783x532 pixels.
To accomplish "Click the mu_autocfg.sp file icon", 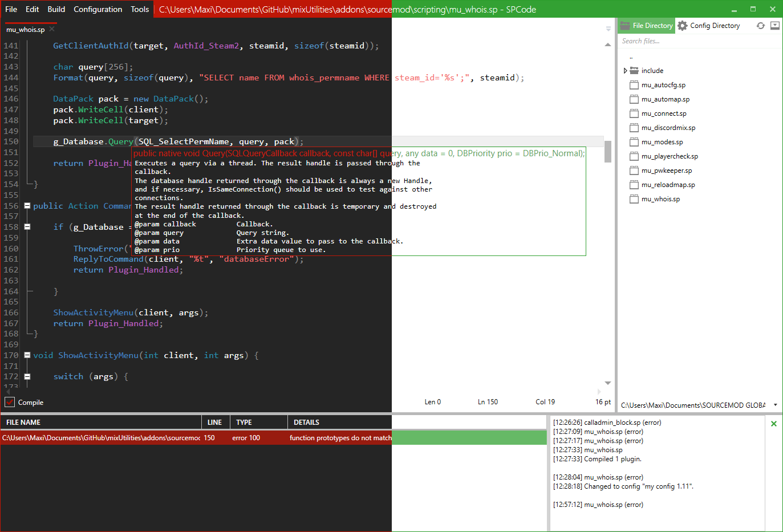I will tap(634, 85).
